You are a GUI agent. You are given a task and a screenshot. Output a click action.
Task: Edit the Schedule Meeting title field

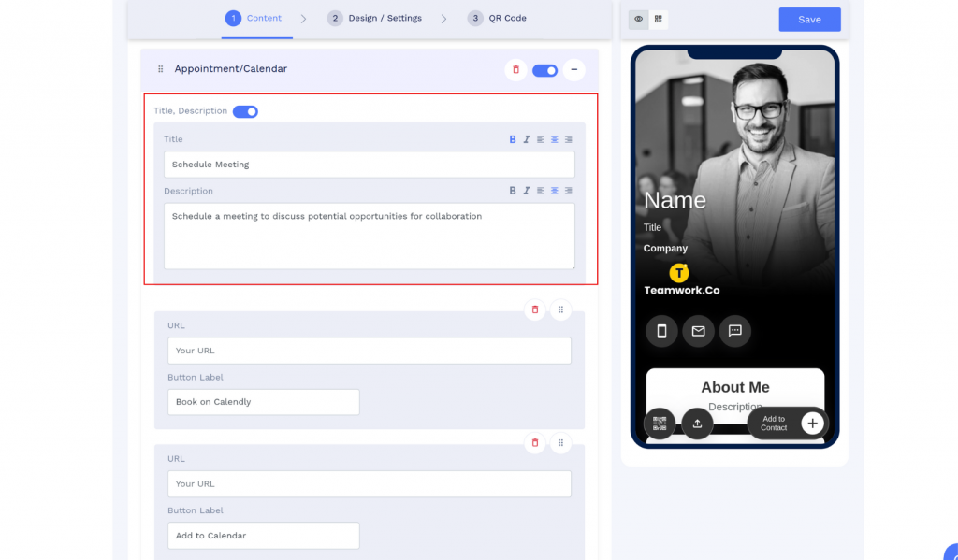tap(369, 165)
